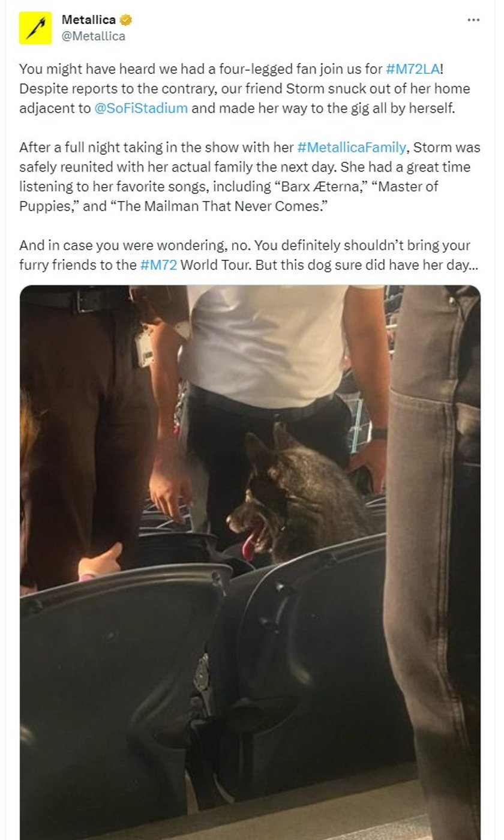504x840 pixels.
Task: Click the gold verified badge
Action: [x=126, y=20]
